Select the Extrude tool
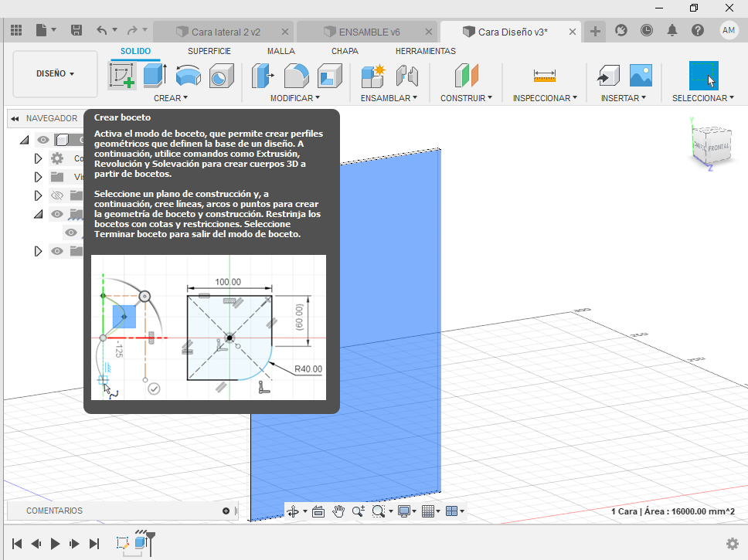The image size is (748, 560). coord(155,76)
